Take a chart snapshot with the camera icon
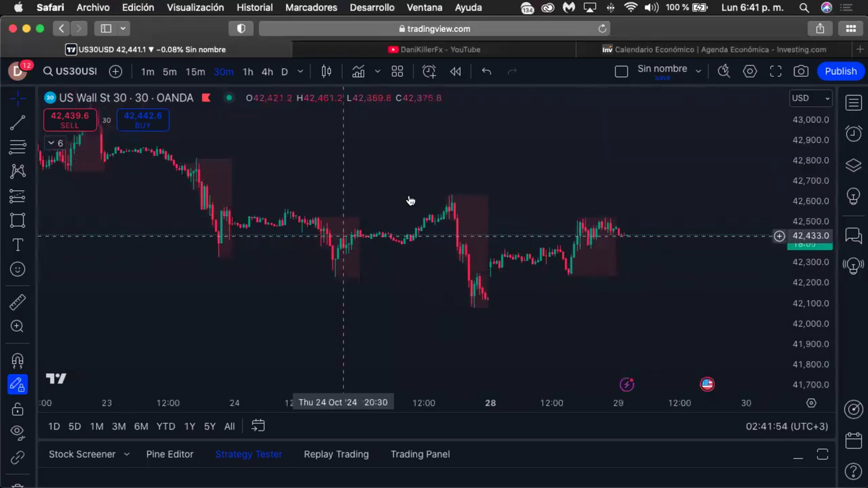Viewport: 868px width, 488px height. pos(801,71)
